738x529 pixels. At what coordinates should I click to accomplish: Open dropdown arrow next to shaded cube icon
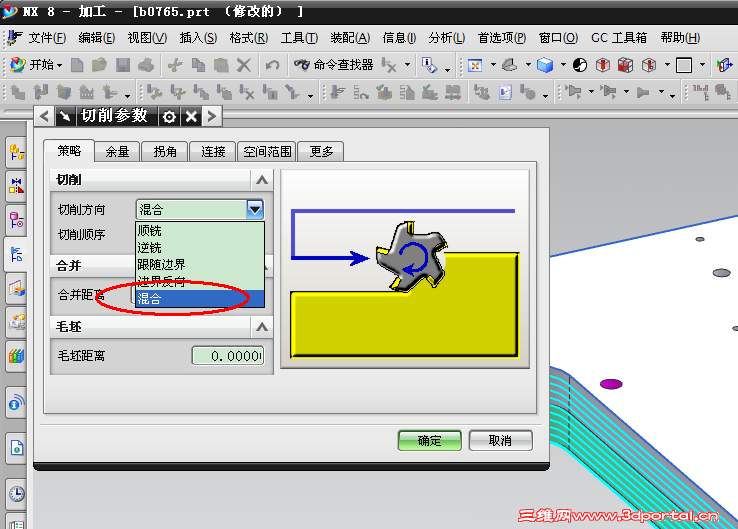point(563,65)
